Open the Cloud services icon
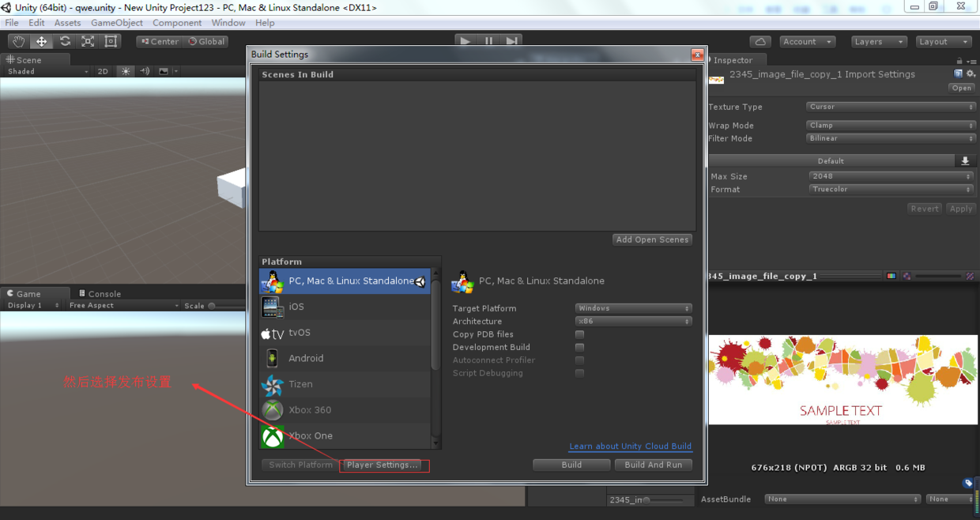Viewport: 980px width, 520px height. tap(760, 42)
